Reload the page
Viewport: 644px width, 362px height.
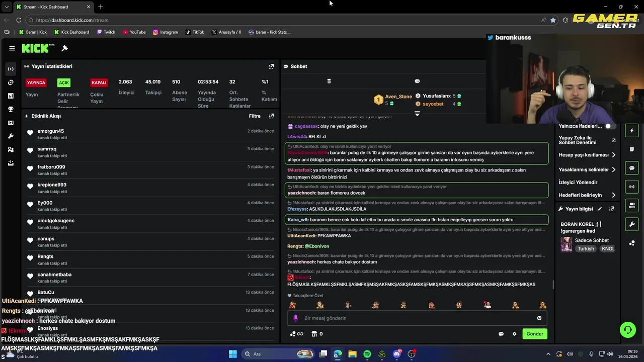pyautogui.click(x=19, y=20)
